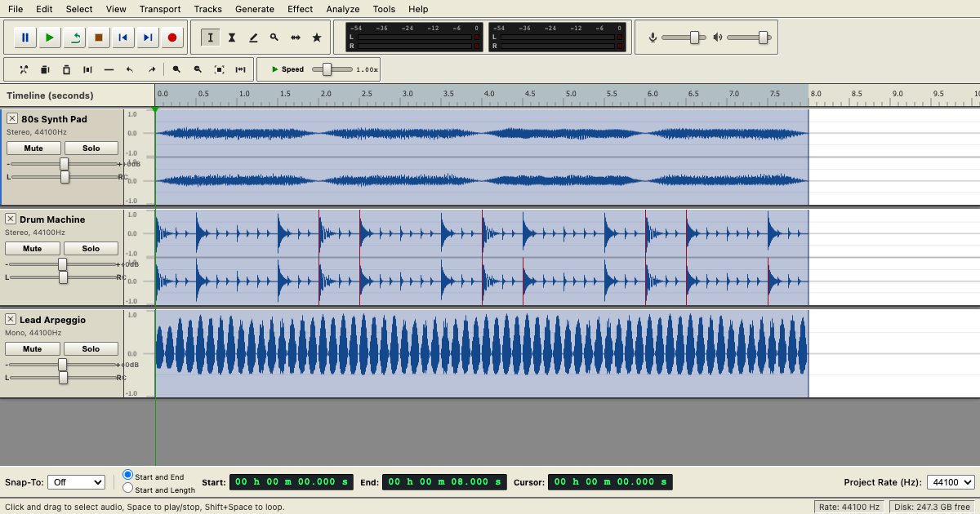The image size is (980, 514).
Task: Adjust the Drum Machine pan slider
Action: (x=63, y=277)
